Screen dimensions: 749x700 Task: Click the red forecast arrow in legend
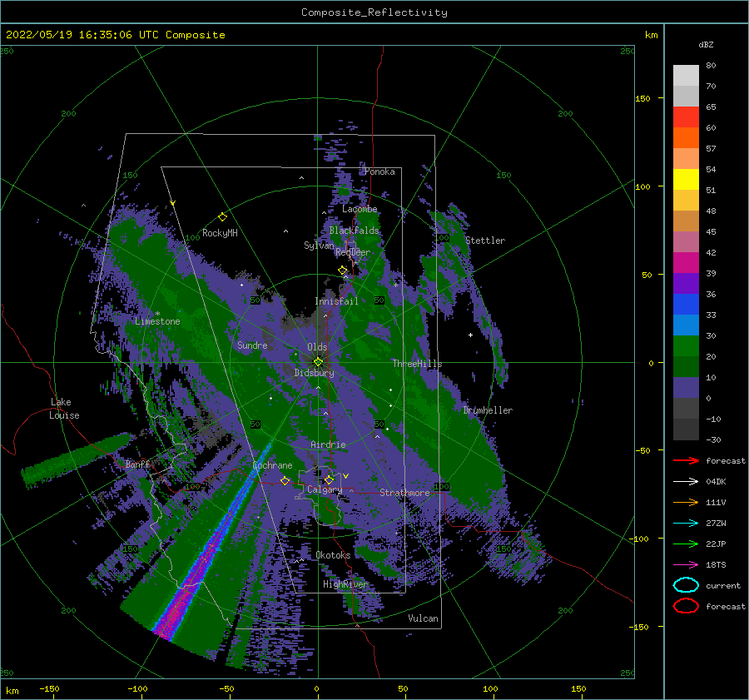point(686,460)
